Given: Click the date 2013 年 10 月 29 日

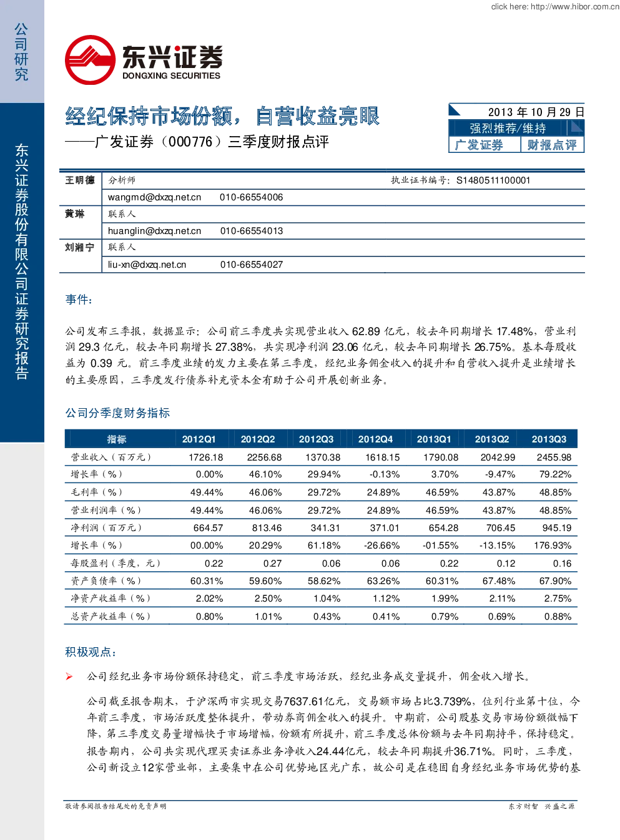Looking at the screenshot, I should click(x=536, y=112).
